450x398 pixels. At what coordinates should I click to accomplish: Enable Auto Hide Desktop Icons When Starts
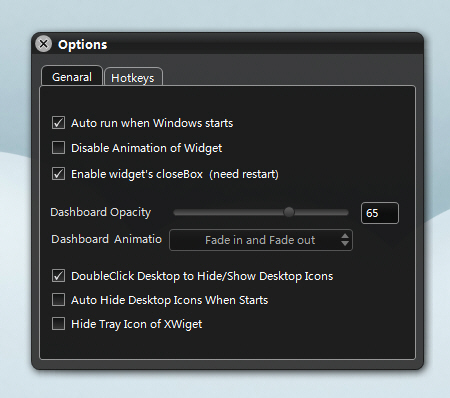(58, 300)
